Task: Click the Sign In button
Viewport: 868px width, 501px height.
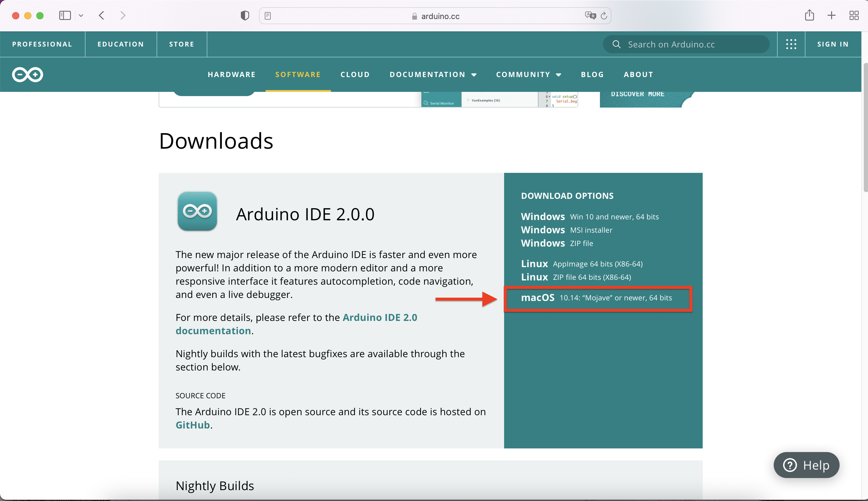Action: pyautogui.click(x=833, y=44)
